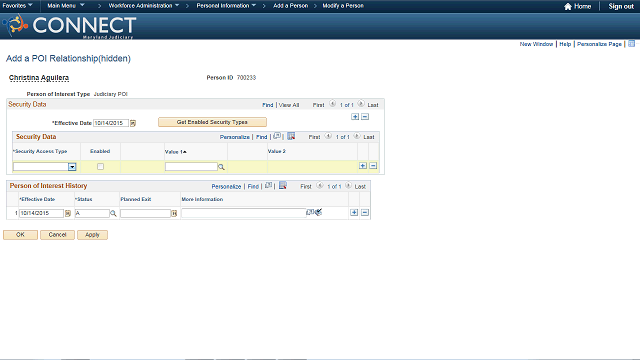Screen dimensions: 640x360
Task: Go to Add a Person breadcrumb
Action: [291, 6]
